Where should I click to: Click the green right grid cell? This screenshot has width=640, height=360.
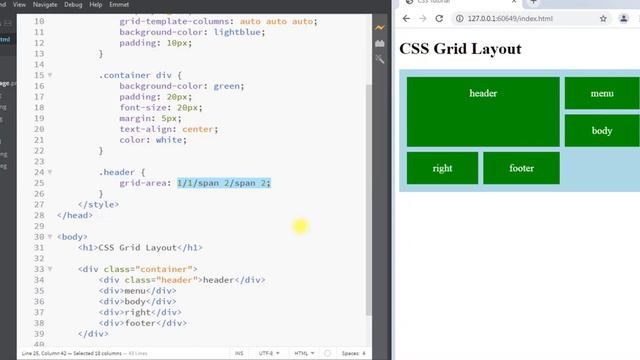coord(442,168)
